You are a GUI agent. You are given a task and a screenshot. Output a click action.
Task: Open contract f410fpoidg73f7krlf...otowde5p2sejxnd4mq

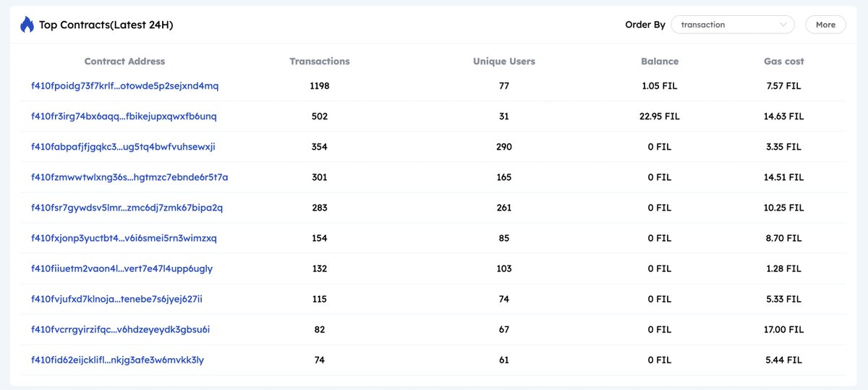tap(124, 85)
